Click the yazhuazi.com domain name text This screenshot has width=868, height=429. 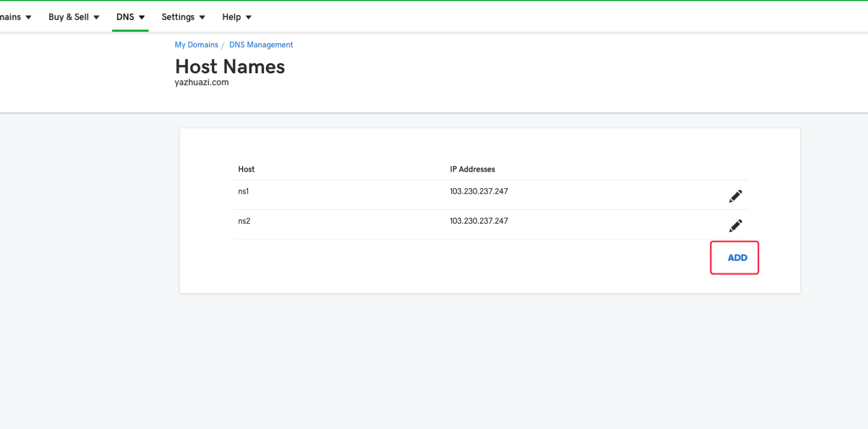(201, 82)
